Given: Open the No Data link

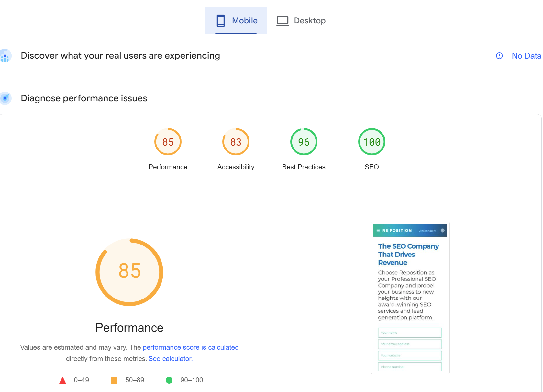Looking at the screenshot, I should click(526, 56).
